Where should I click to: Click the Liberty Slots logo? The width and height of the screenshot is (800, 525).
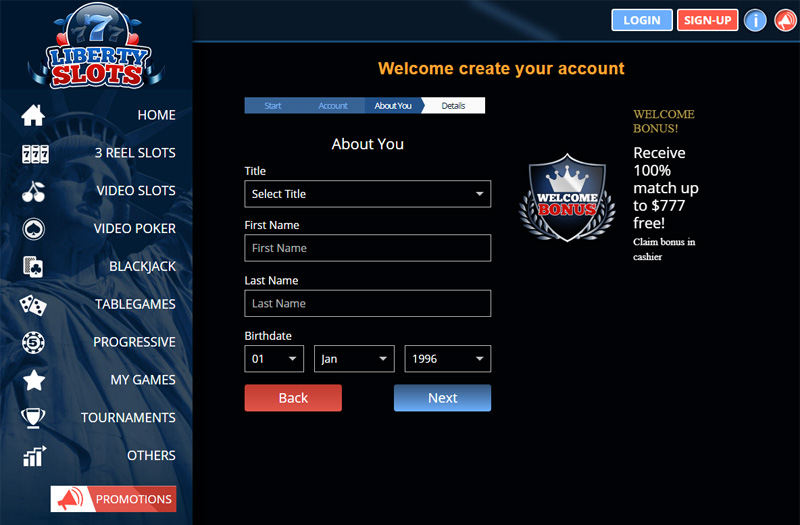pyautogui.click(x=96, y=46)
